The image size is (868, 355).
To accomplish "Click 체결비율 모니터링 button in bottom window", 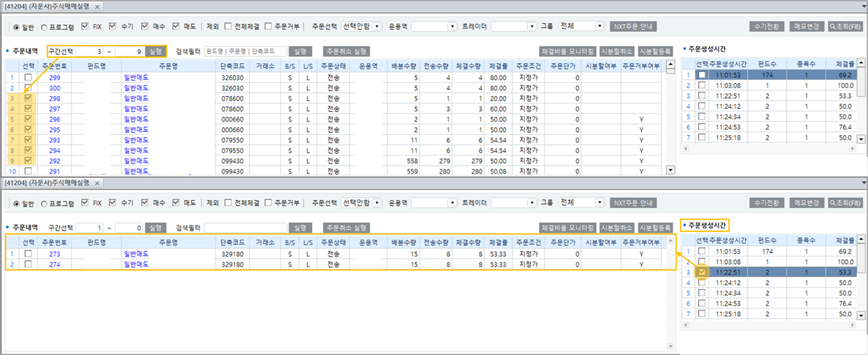I will [568, 228].
